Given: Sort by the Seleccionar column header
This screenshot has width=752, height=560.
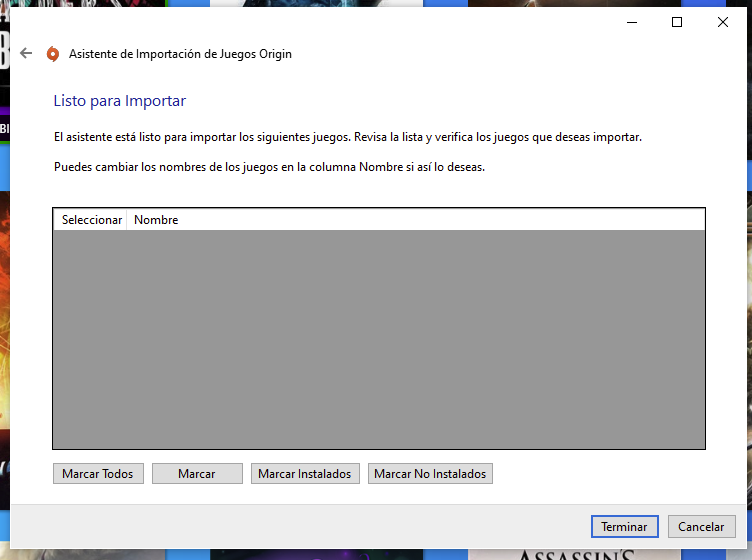Looking at the screenshot, I should click(x=90, y=220).
